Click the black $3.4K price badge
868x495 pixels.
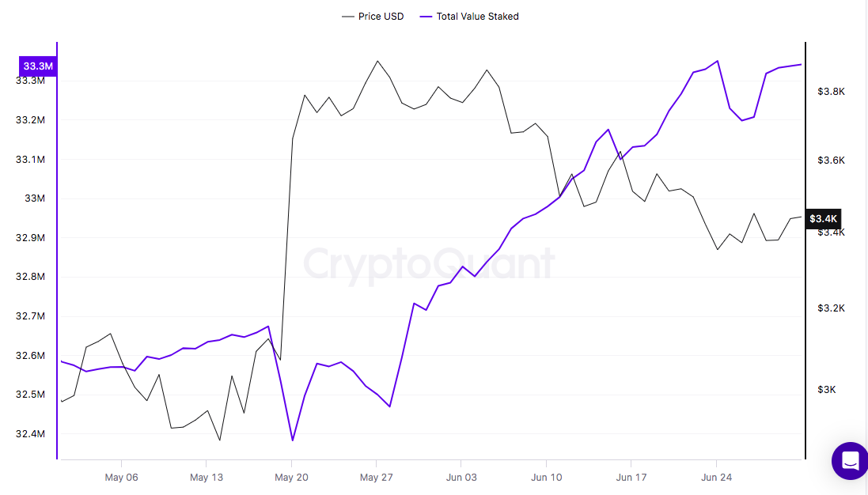[823, 219]
